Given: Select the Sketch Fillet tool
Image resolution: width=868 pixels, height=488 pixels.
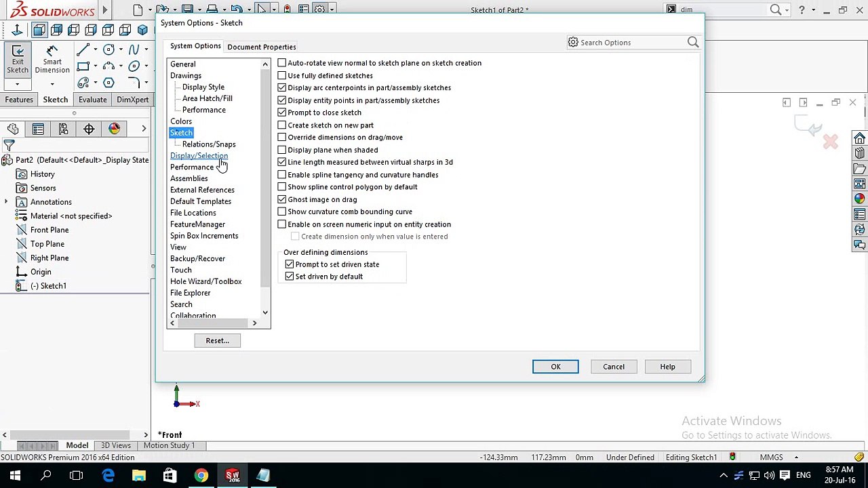Looking at the screenshot, I should click(134, 83).
